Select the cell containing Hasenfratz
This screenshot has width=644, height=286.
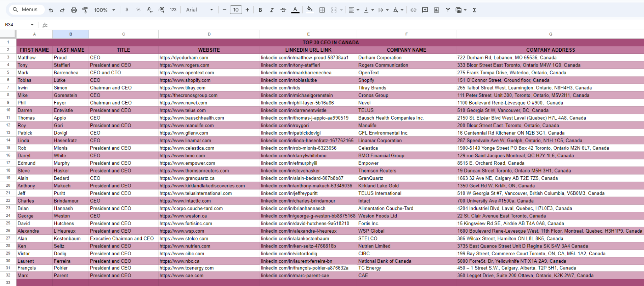pyautogui.click(x=71, y=140)
